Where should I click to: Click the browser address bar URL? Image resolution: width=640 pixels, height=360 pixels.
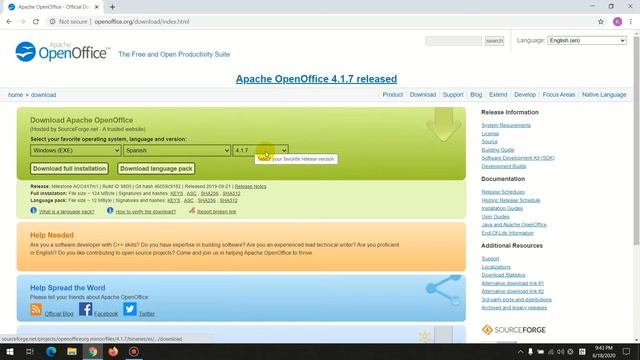click(x=142, y=22)
